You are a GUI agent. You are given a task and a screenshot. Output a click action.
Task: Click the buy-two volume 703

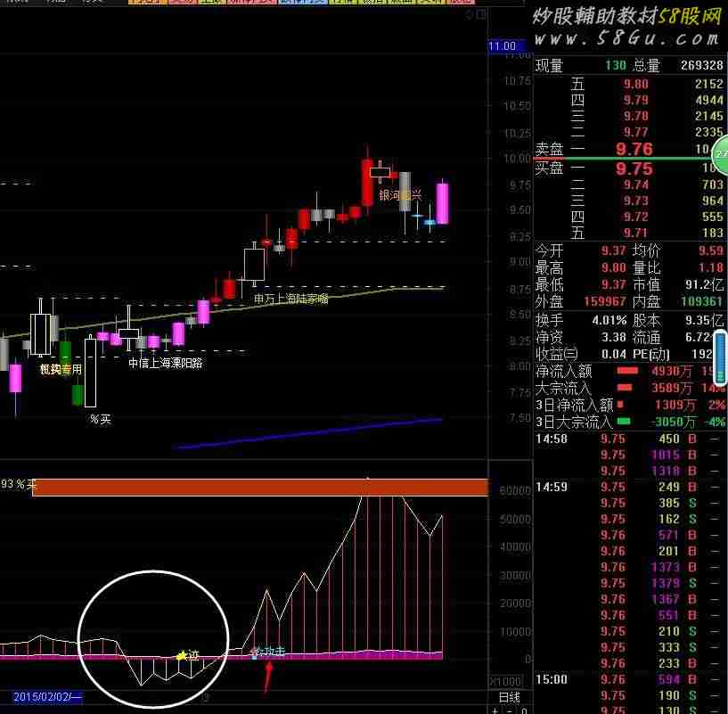[x=712, y=185]
